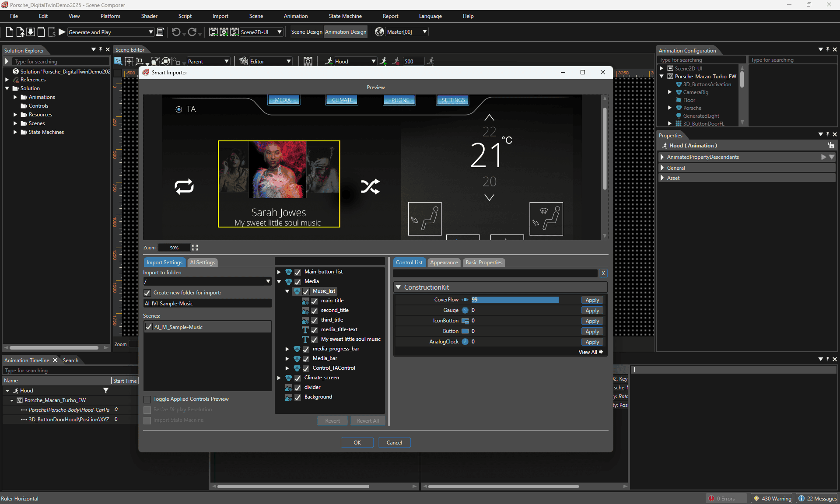The image size is (840, 504).
Task: Switch to the AI Settings tab
Action: (x=203, y=262)
